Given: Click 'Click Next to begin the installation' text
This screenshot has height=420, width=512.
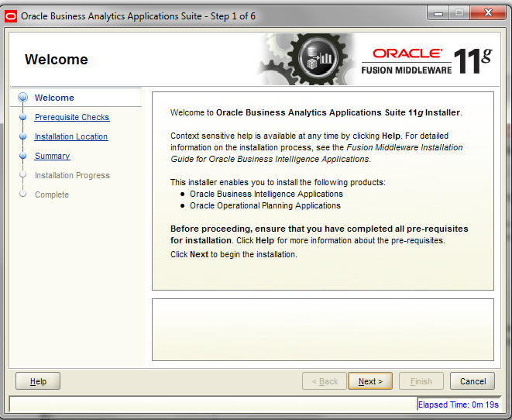Looking at the screenshot, I should [x=234, y=254].
